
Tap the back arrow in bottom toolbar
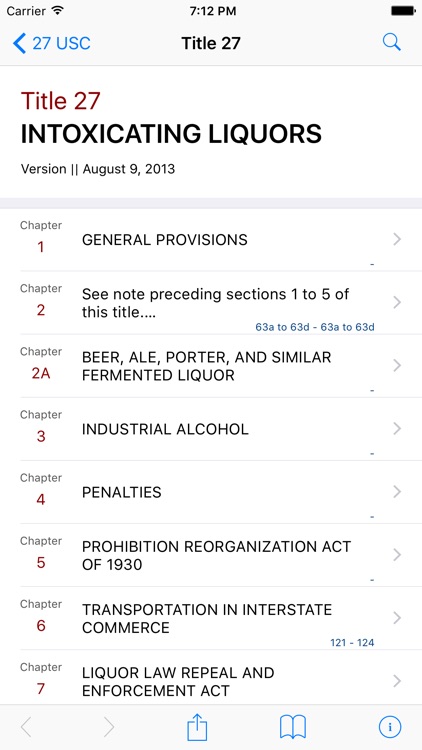click(26, 728)
